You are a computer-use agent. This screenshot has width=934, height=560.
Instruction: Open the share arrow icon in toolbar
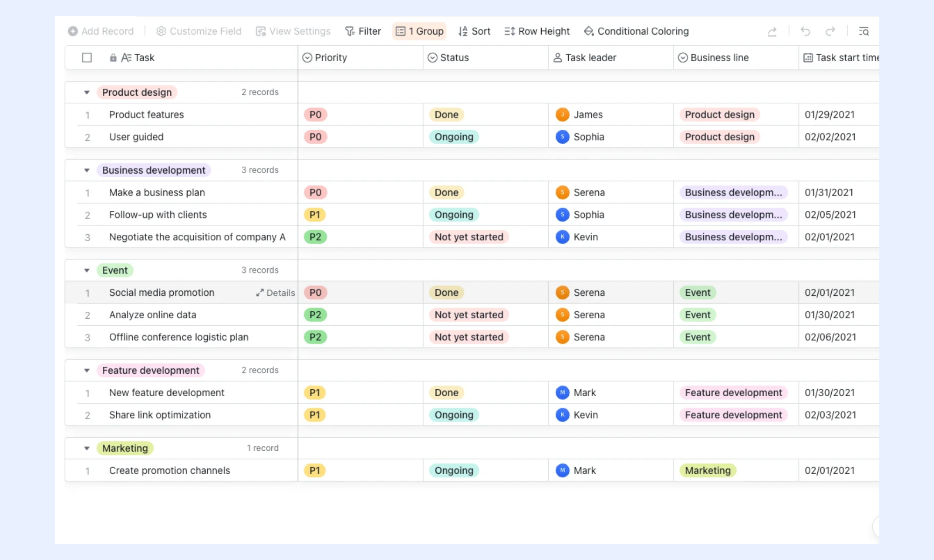coord(772,31)
